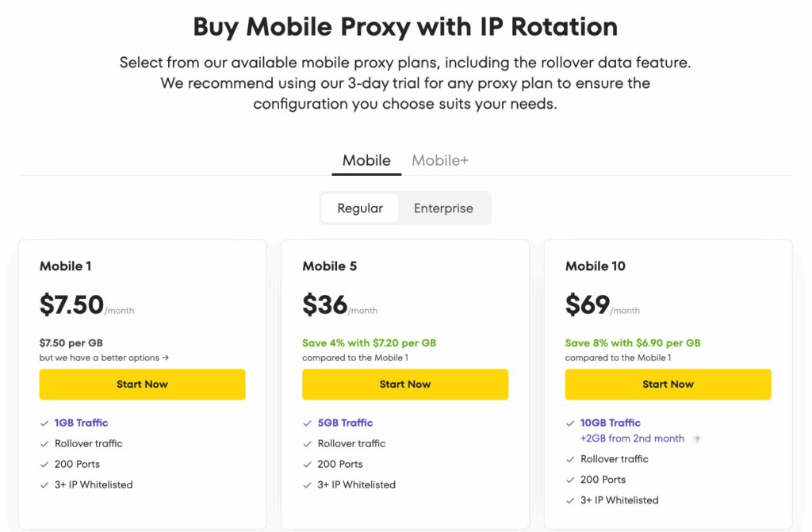Click '+2GB from 2nd month' text
Image resolution: width=812 pixels, height=532 pixels.
click(x=632, y=438)
